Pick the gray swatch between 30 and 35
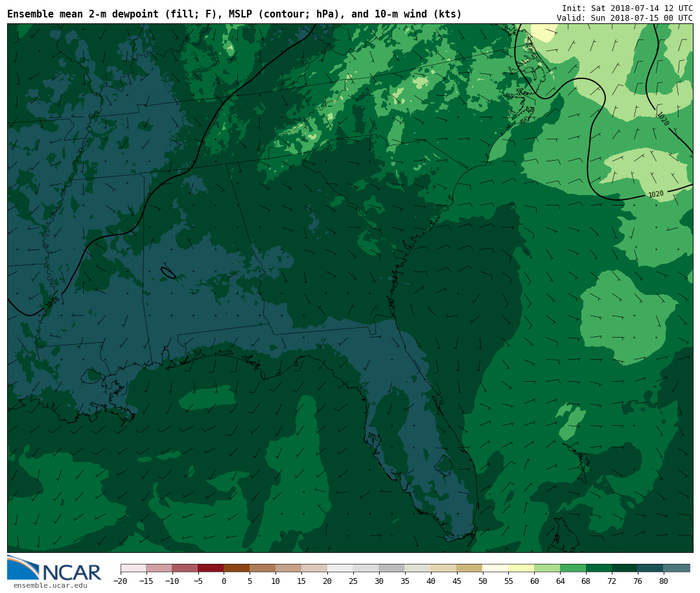 [x=392, y=568]
